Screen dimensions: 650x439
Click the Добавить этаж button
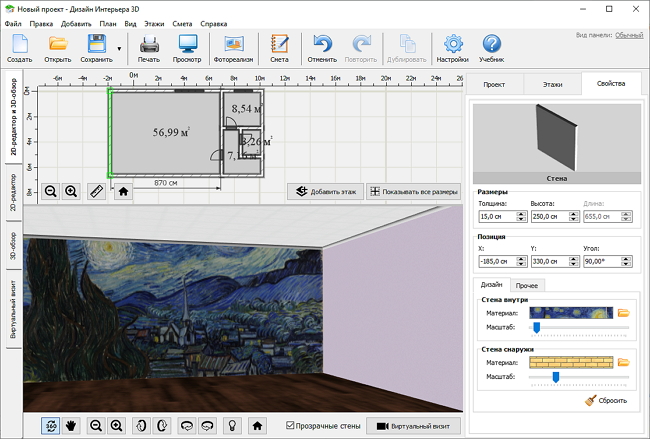[x=325, y=191]
